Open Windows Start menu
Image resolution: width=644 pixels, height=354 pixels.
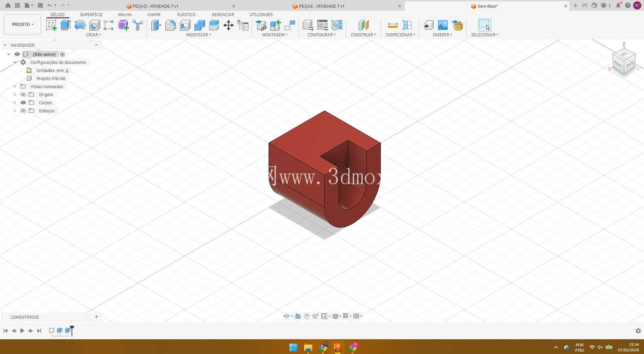click(293, 347)
